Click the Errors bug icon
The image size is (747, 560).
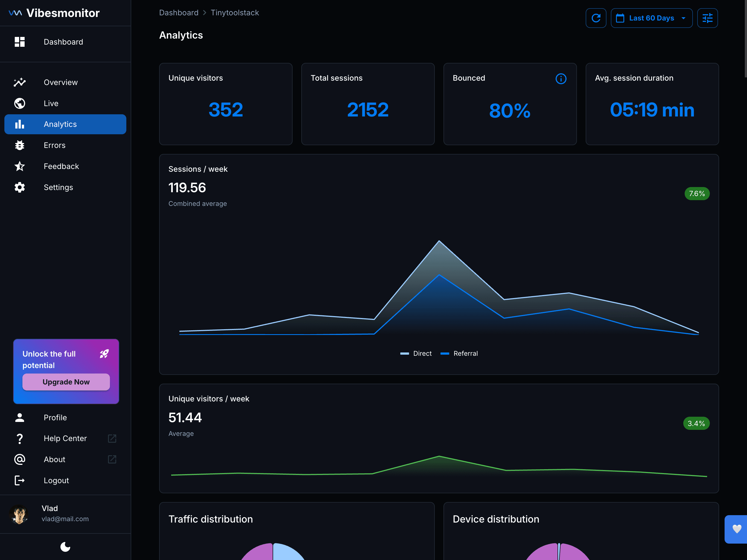tap(20, 145)
